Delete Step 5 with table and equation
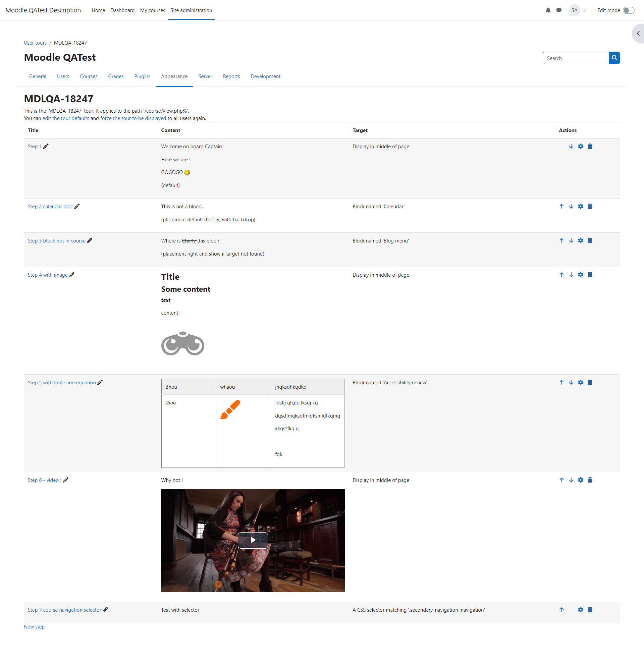Screen dimensions: 644x660 (590, 382)
